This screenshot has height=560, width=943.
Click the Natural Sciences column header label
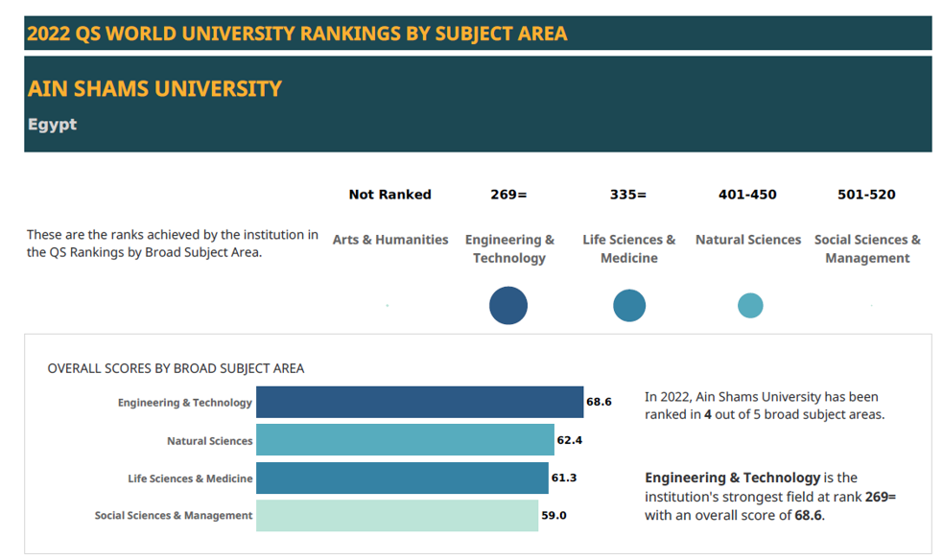coord(748,240)
